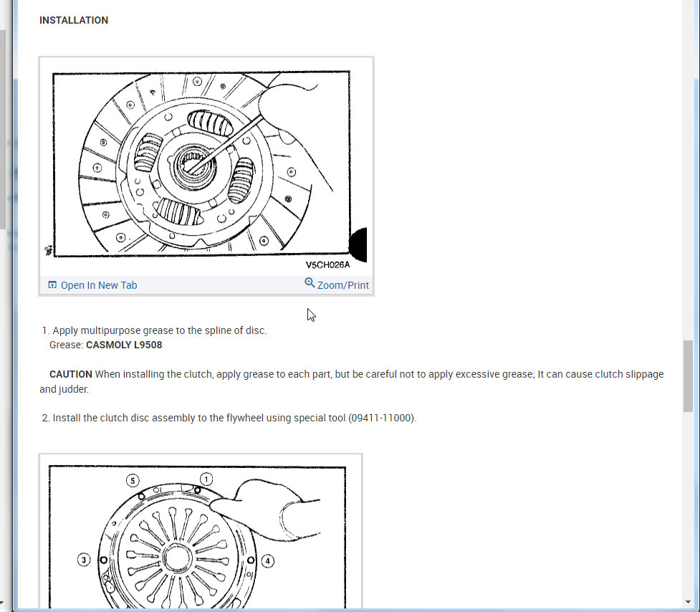
Task: Click the magnifier icon beside Zoom/Print
Action: click(x=310, y=283)
